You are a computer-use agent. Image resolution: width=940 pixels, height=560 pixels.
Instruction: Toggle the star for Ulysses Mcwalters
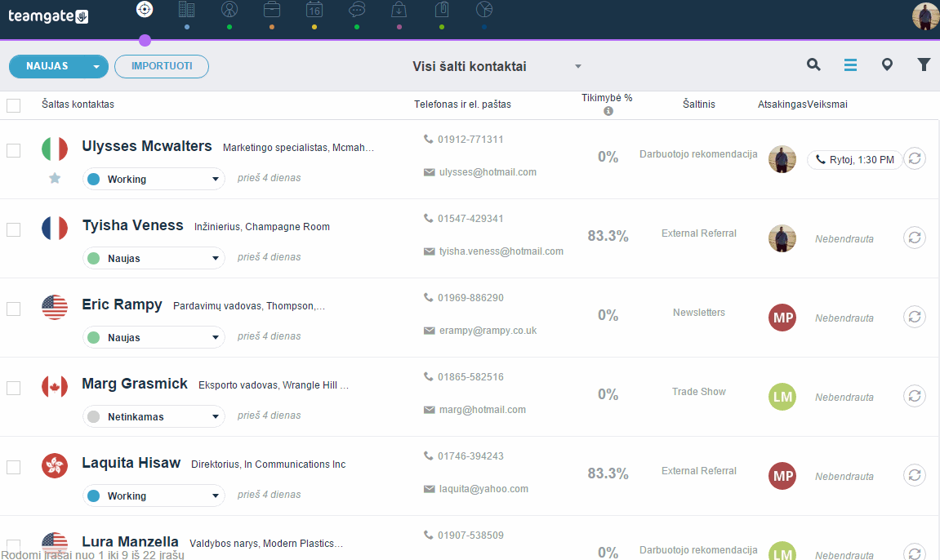click(55, 178)
